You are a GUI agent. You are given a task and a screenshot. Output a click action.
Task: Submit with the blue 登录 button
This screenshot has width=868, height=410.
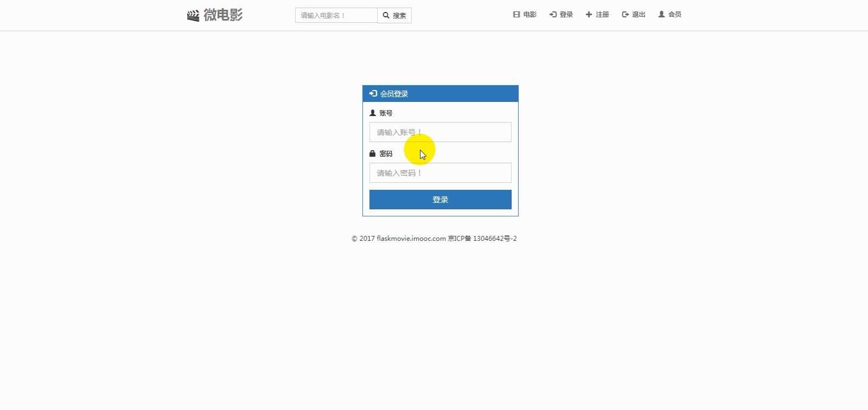click(x=441, y=200)
